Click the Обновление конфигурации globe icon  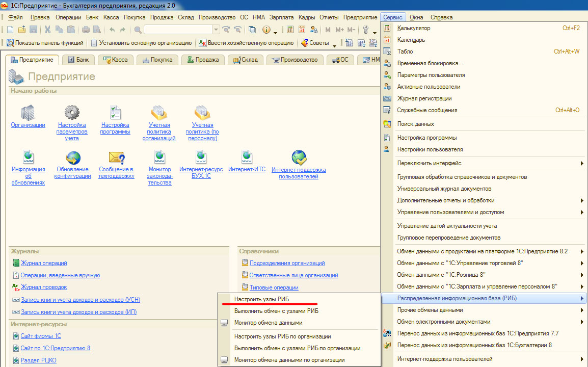pos(72,158)
